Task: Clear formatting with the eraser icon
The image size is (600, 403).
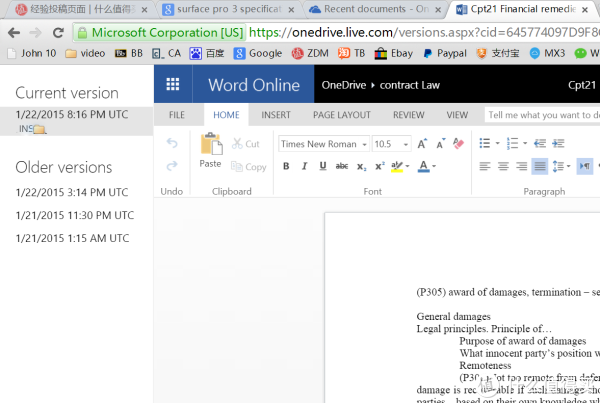Action: [x=458, y=144]
